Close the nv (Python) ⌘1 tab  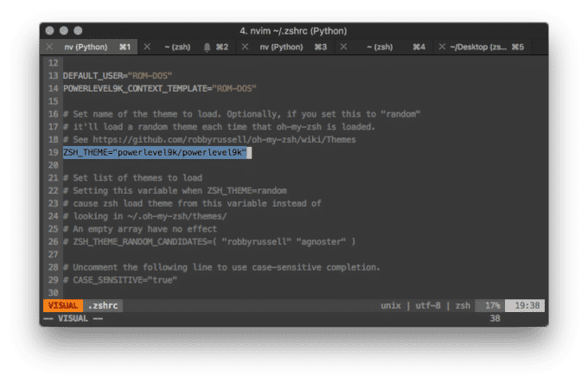tap(48, 47)
